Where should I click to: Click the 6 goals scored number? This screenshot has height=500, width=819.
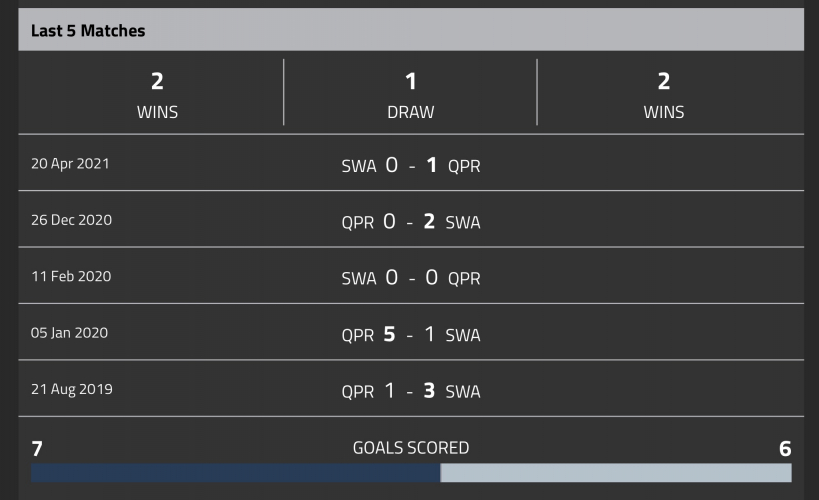coord(785,449)
